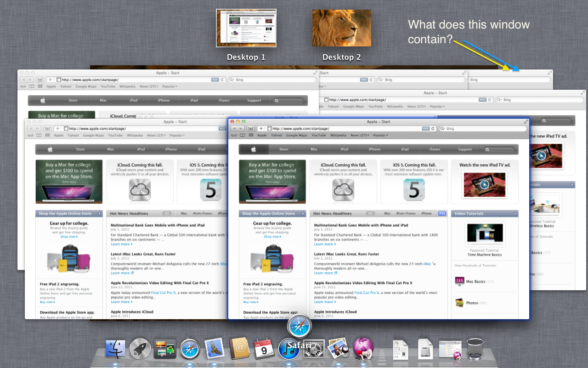Open Launchpad rocket in the dock
The width and height of the screenshot is (588, 368).
coord(140,349)
